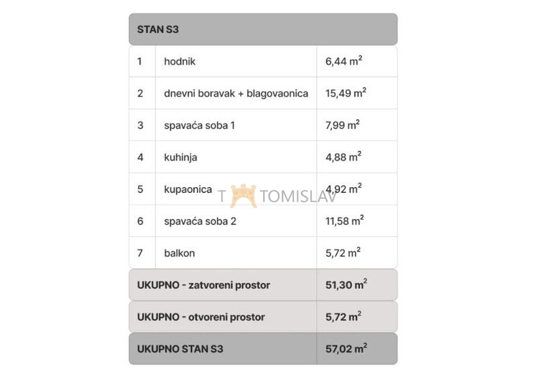Click row number 7 cell
The width and height of the screenshot is (556, 392).
click(142, 252)
